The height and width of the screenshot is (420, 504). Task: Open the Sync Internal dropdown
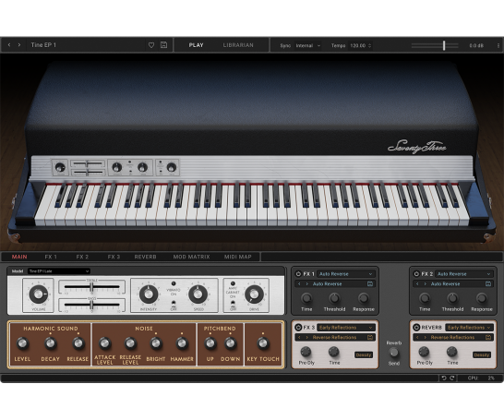(308, 45)
